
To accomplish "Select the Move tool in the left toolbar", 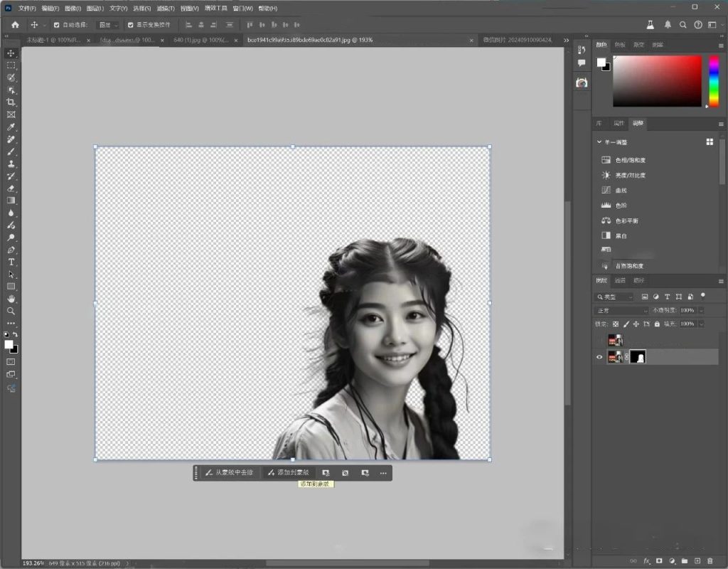I will point(11,53).
